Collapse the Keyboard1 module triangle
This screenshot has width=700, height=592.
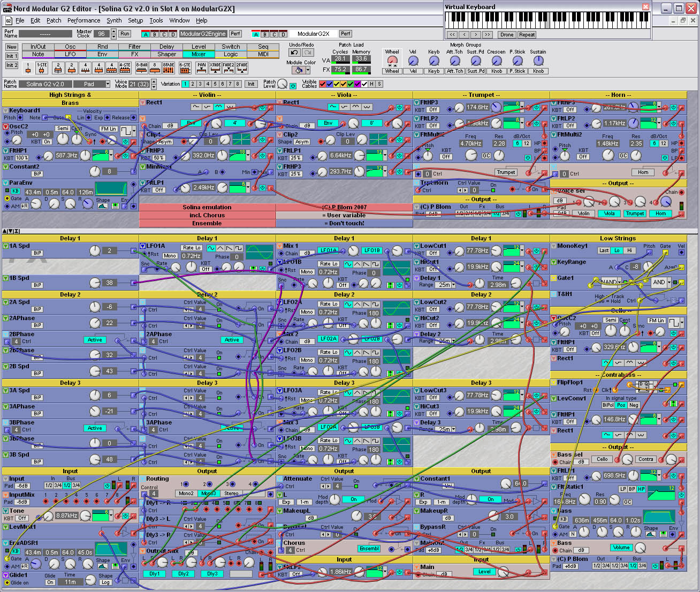[x=5, y=110]
